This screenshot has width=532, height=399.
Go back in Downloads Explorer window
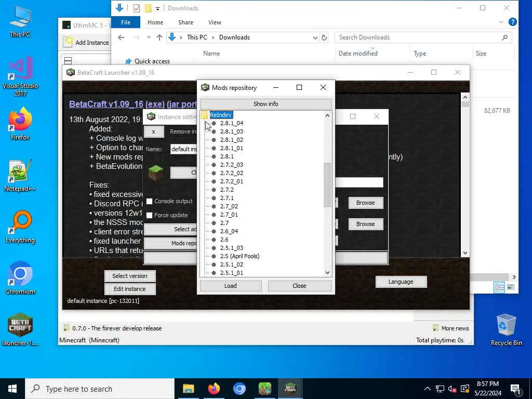click(121, 37)
